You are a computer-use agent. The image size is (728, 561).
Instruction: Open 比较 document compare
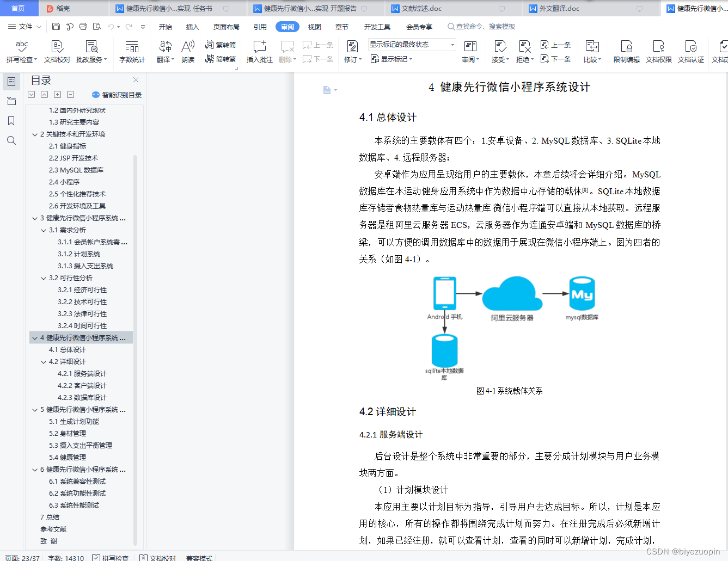pyautogui.click(x=592, y=52)
